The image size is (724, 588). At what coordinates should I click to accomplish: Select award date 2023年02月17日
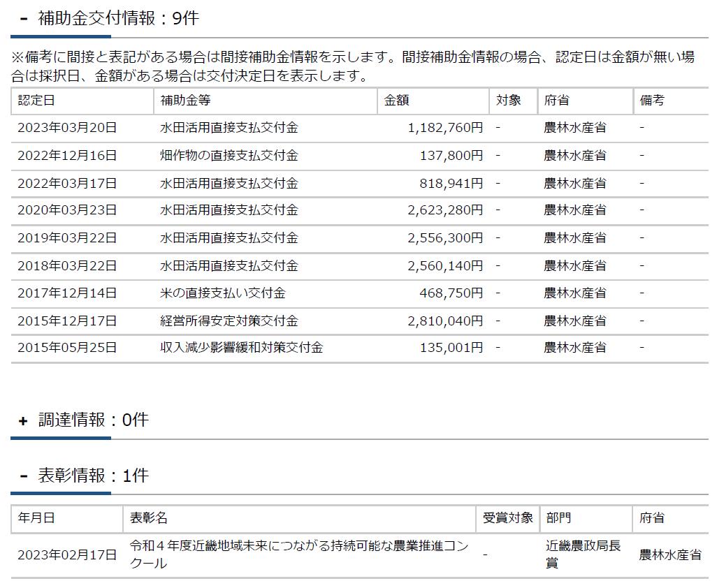[67, 554]
